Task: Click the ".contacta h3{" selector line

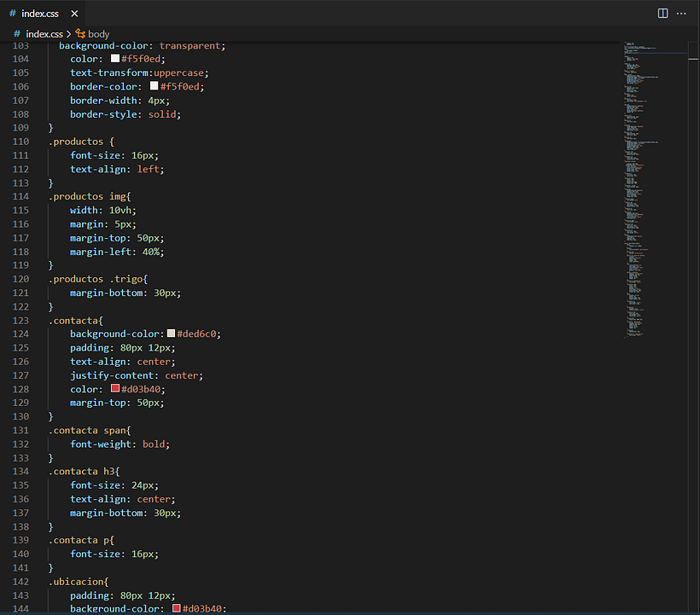Action: point(85,472)
